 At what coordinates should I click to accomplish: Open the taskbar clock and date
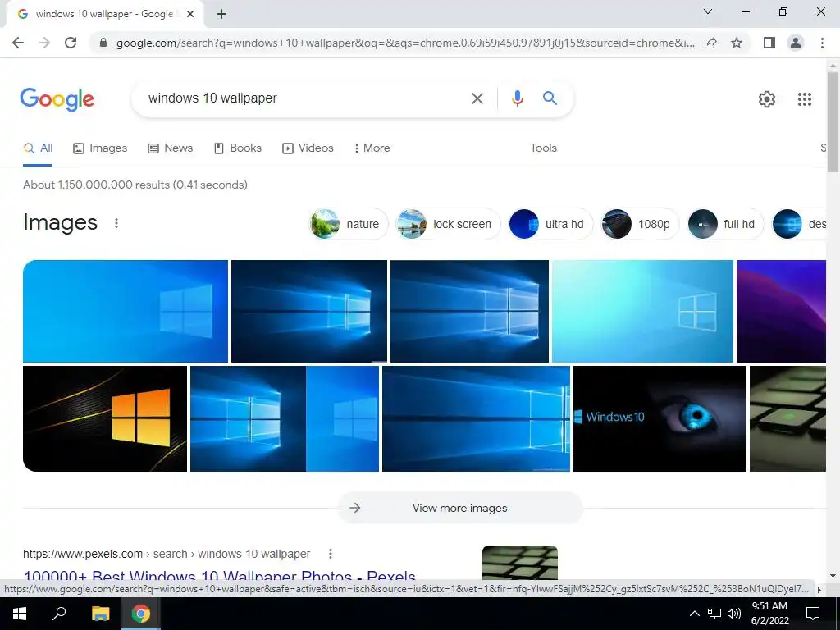click(769, 614)
